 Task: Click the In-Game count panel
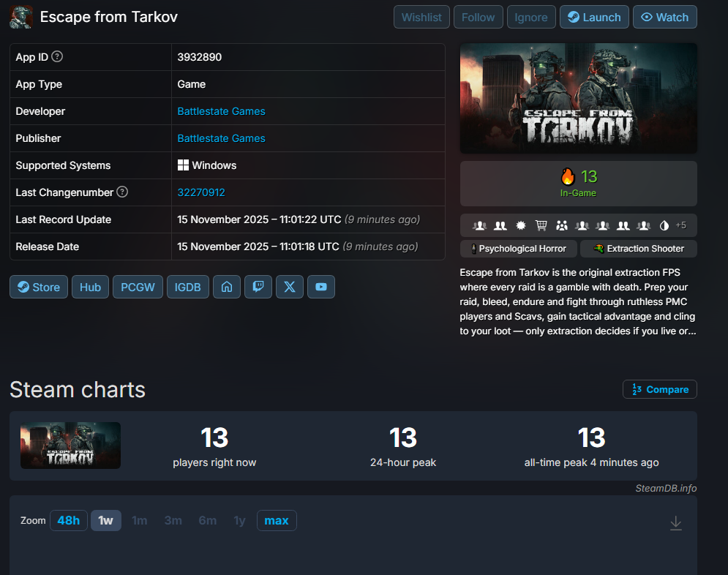(x=579, y=184)
